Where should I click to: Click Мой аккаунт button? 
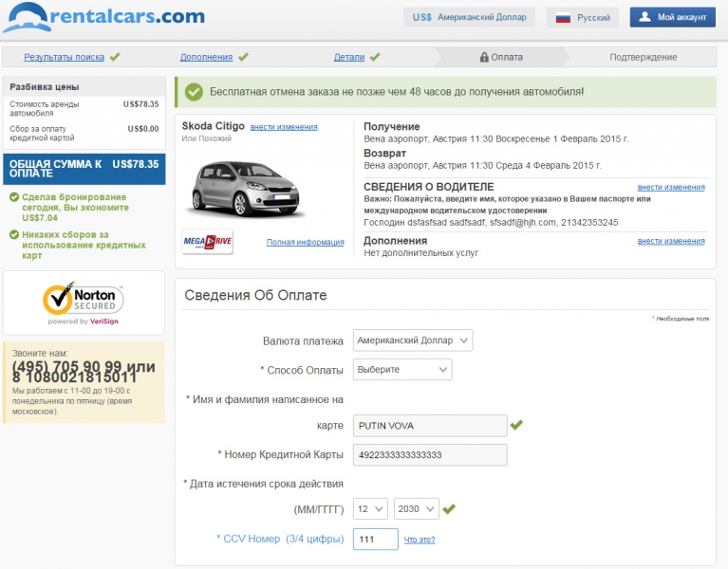click(x=673, y=17)
